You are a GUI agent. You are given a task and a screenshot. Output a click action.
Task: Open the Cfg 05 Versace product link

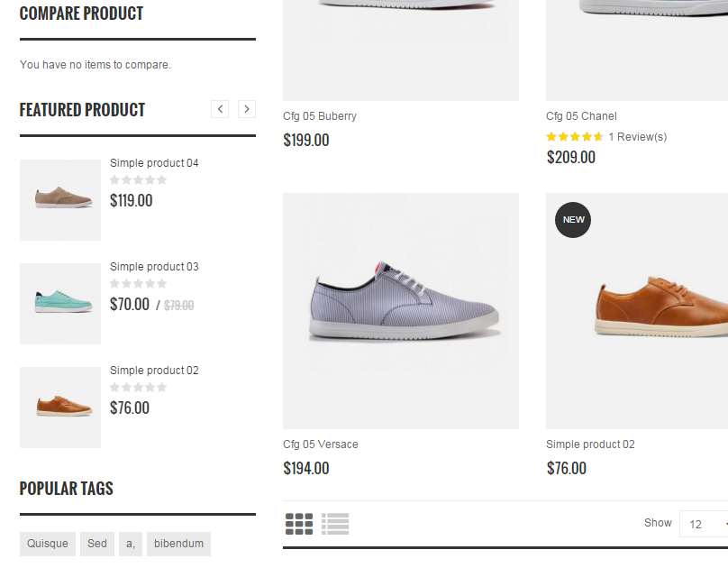click(x=321, y=444)
